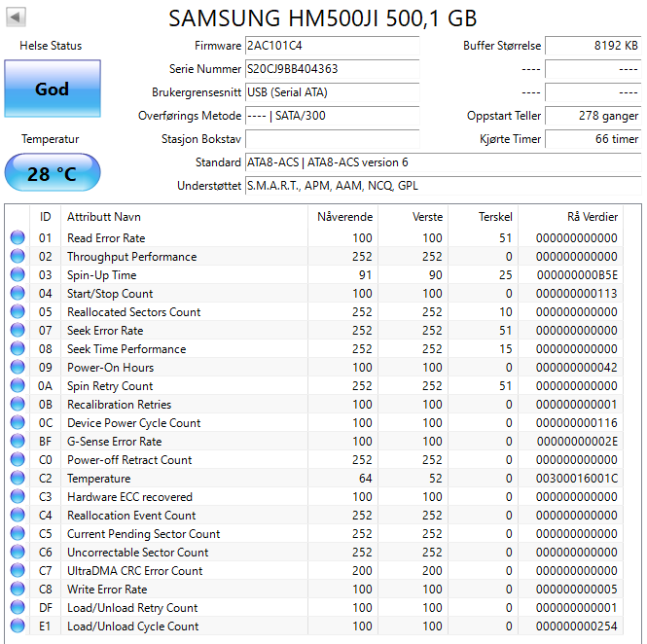Click the 28 °C temperature indicator
Viewport: 647px width, 644px height.
point(52,174)
